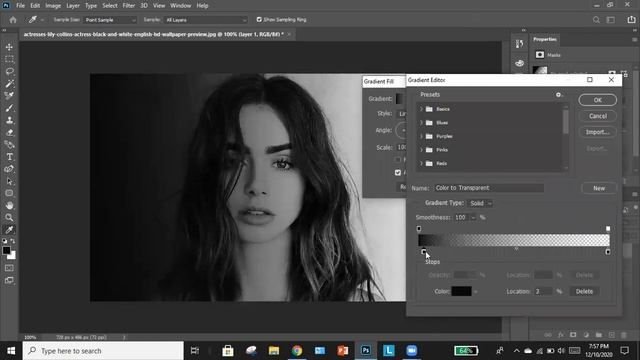640x360 pixels.
Task: Create new group folder icon
Action: click(x=598, y=335)
